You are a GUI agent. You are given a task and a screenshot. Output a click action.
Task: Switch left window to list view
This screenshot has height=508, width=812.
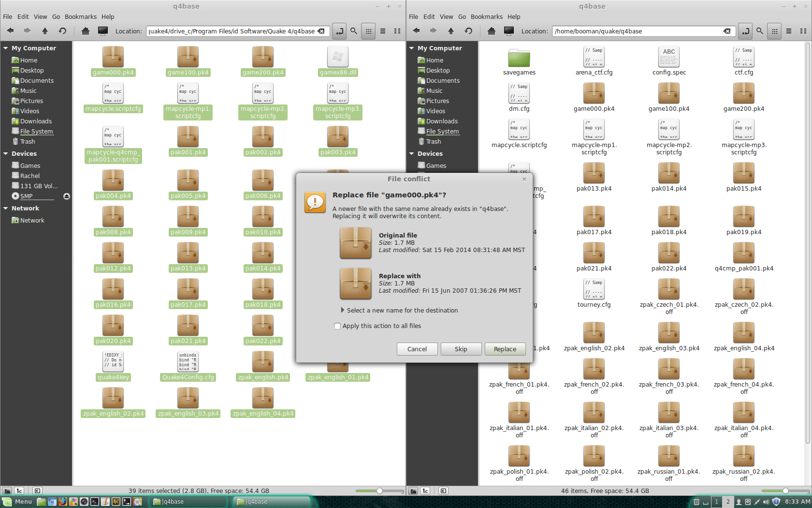(x=383, y=31)
